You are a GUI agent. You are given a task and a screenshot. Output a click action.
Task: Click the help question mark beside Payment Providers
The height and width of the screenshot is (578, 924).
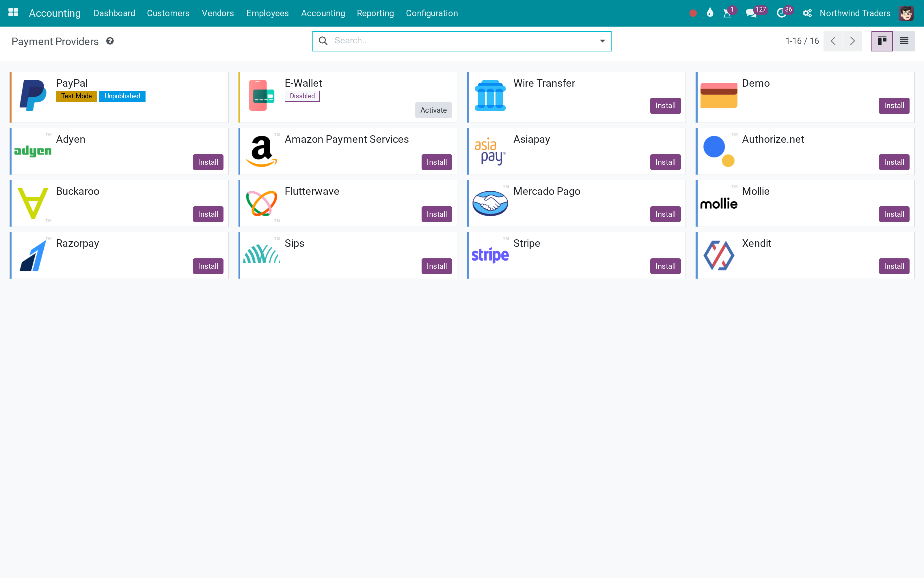point(110,41)
